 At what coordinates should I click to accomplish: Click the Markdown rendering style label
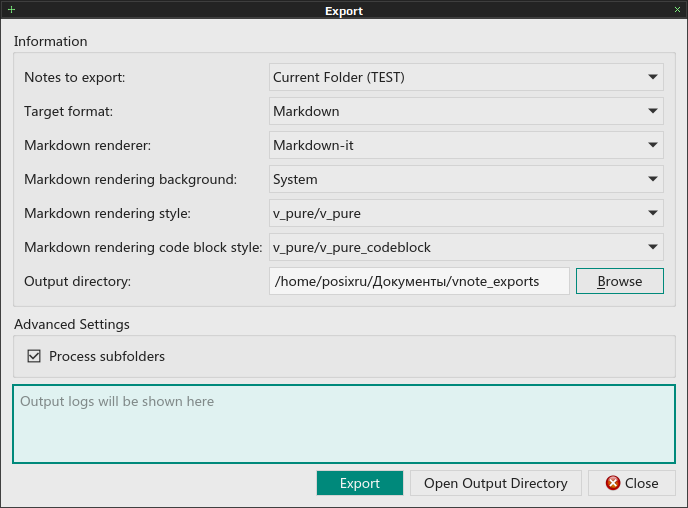click(x=108, y=213)
